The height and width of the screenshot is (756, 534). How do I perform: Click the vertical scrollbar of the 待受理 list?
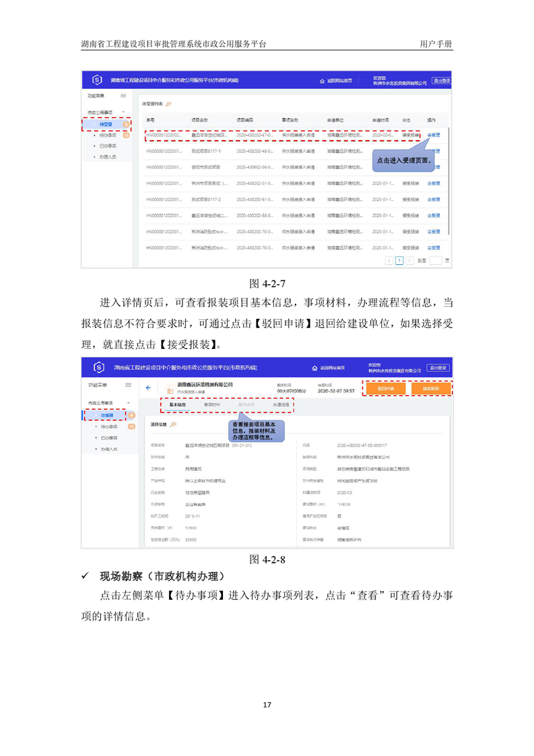448,181
